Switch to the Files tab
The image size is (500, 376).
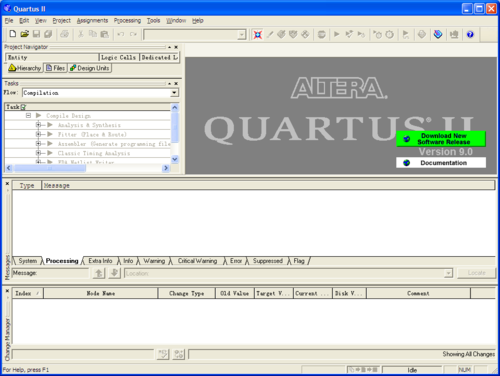click(x=56, y=68)
